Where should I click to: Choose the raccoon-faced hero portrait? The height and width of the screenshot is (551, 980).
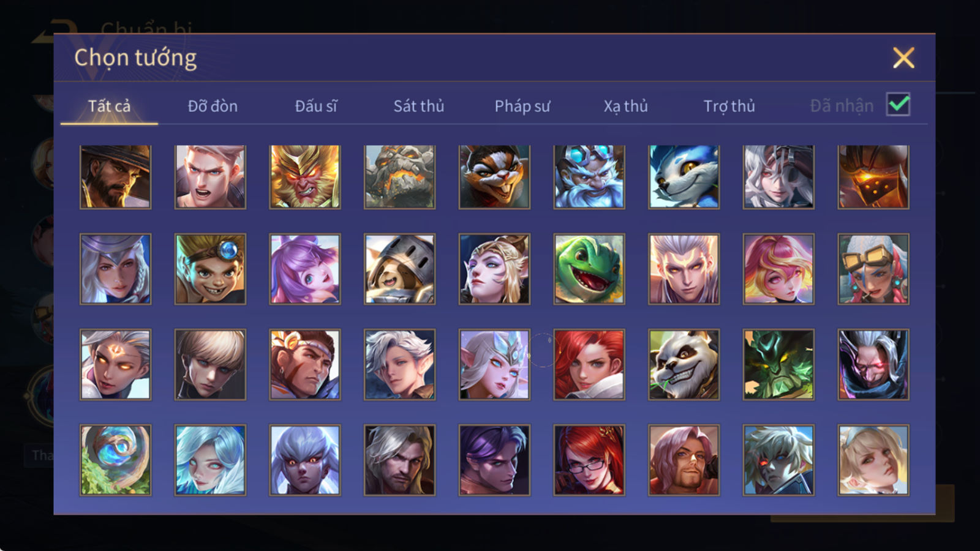pyautogui.click(x=495, y=177)
